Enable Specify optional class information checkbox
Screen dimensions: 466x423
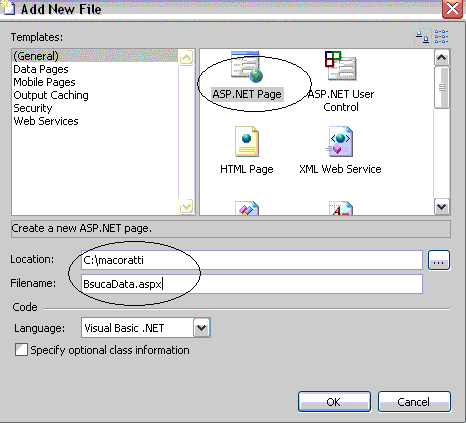click(x=21, y=350)
